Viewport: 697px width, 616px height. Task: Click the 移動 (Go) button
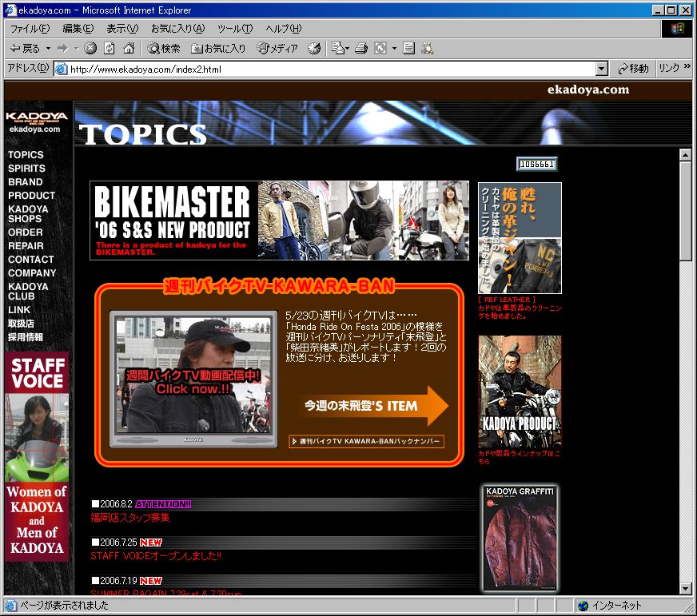[x=632, y=70]
